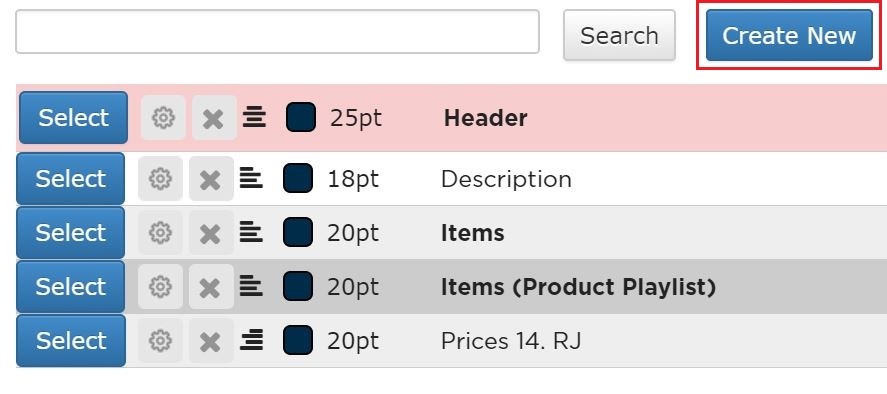Select the Prices 14. RJ style

tap(71, 340)
